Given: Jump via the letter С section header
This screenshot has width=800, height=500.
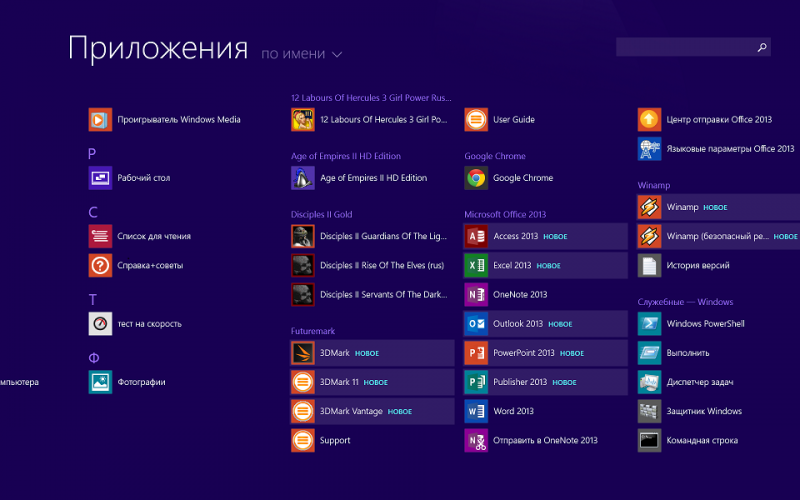Looking at the screenshot, I should [x=93, y=212].
